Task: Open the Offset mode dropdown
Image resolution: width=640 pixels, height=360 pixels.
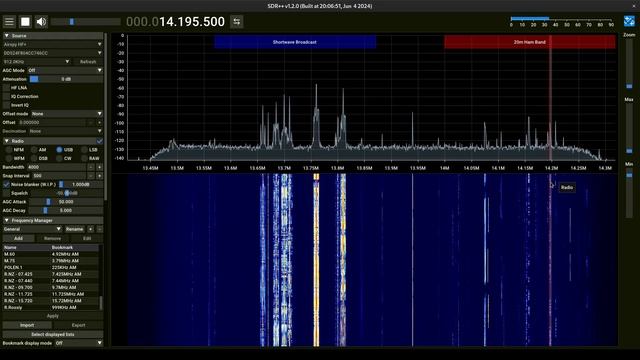Action: (67, 114)
